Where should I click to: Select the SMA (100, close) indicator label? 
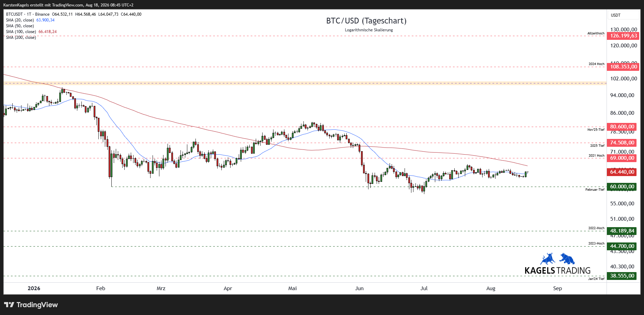coord(21,32)
